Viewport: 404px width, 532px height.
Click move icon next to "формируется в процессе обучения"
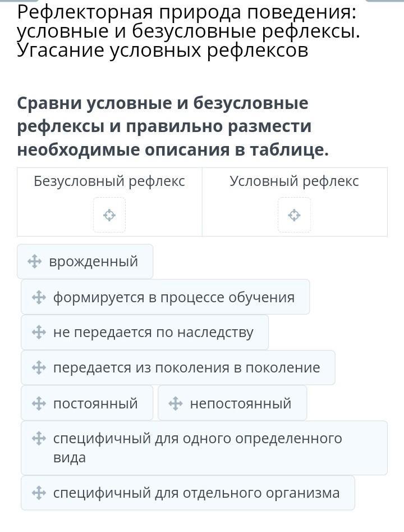39,297
